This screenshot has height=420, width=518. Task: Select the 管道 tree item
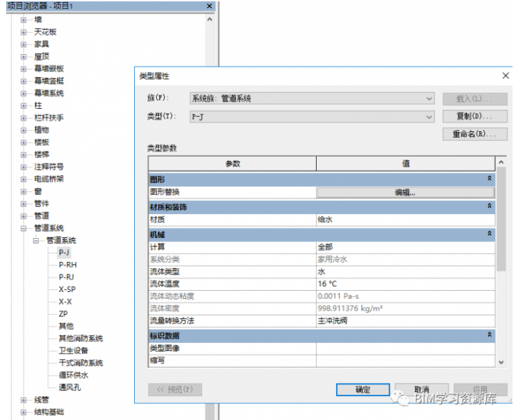42,216
